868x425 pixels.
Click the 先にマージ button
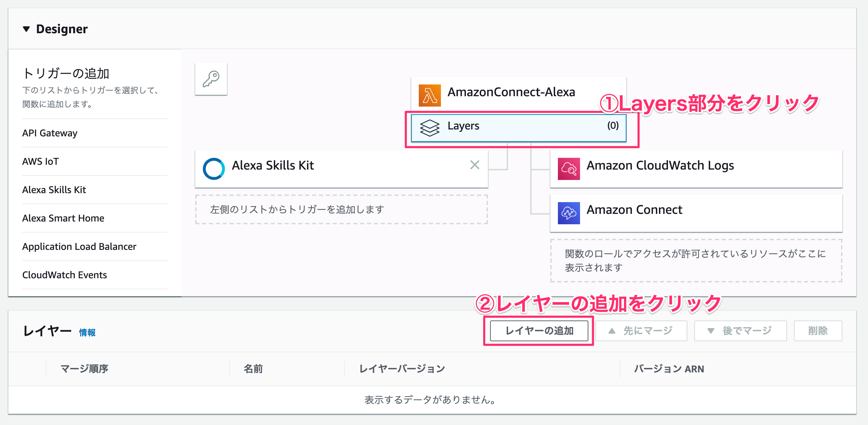[641, 331]
